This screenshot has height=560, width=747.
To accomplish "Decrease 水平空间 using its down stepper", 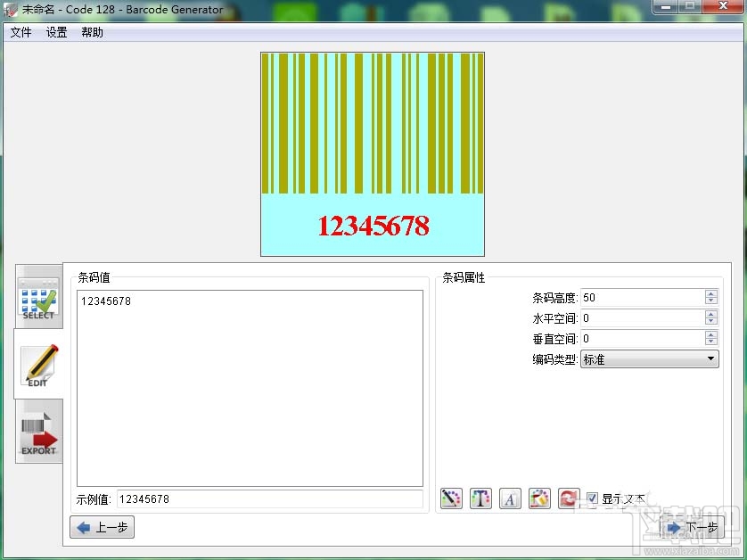I will 710,322.
